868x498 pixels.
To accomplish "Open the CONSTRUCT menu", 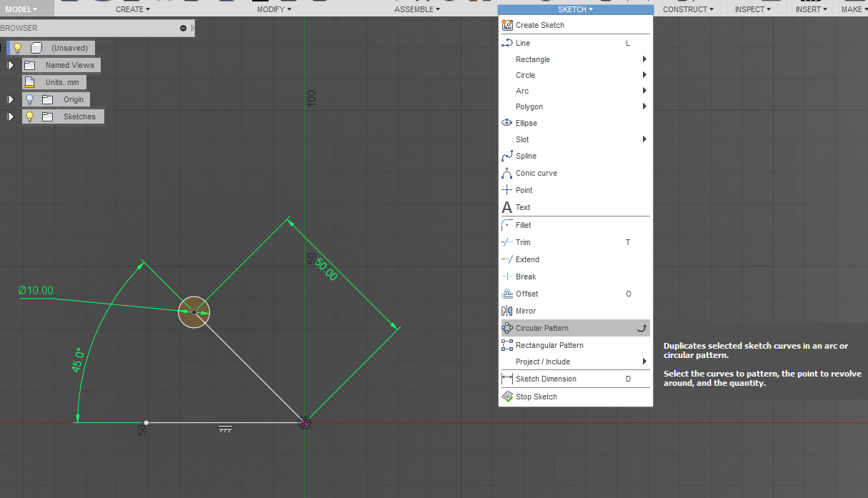I will click(x=685, y=9).
